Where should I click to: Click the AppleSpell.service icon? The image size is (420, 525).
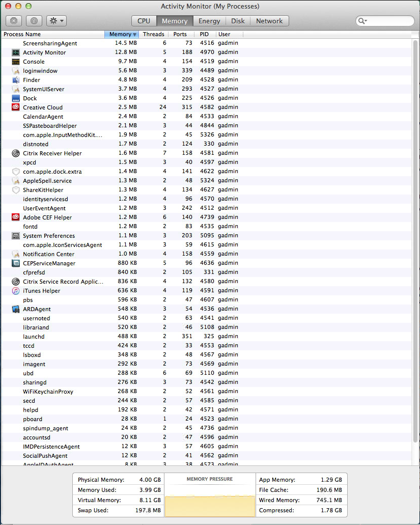click(16, 181)
